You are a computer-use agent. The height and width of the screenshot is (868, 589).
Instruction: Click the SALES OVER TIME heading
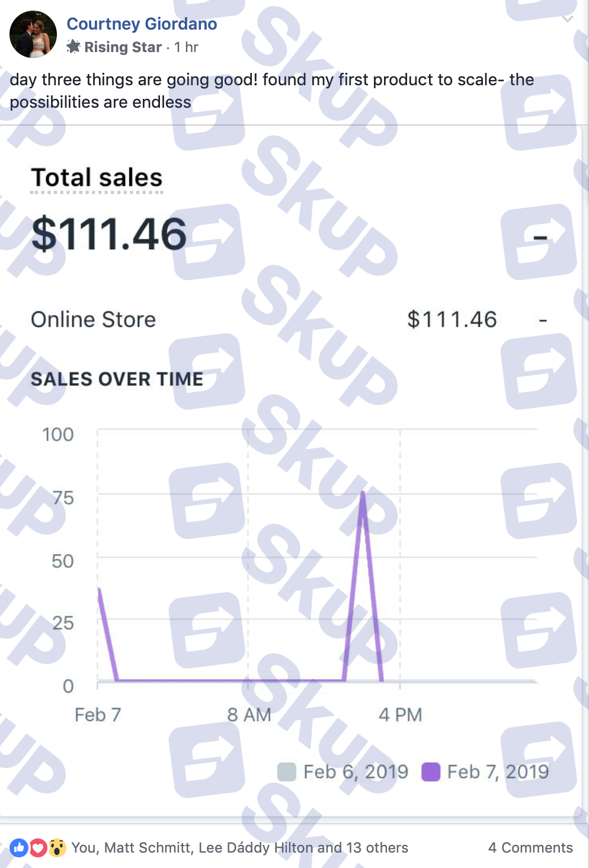[117, 379]
